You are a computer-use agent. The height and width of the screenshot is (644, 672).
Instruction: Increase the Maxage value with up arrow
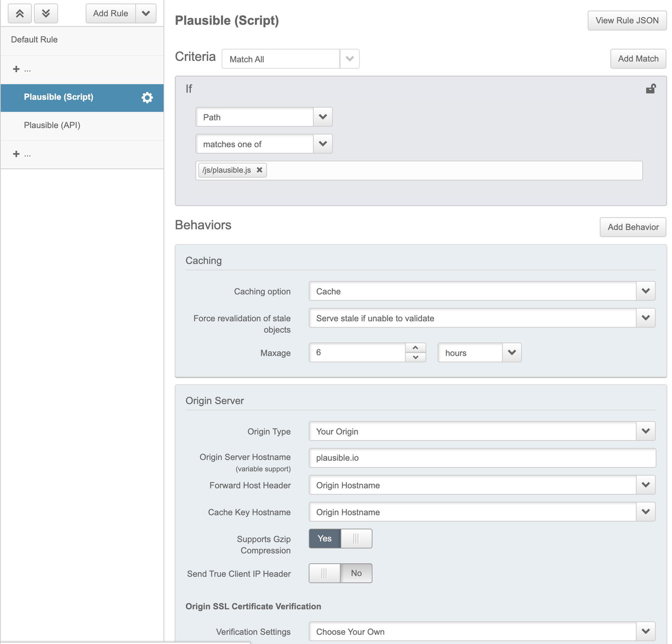(x=415, y=348)
